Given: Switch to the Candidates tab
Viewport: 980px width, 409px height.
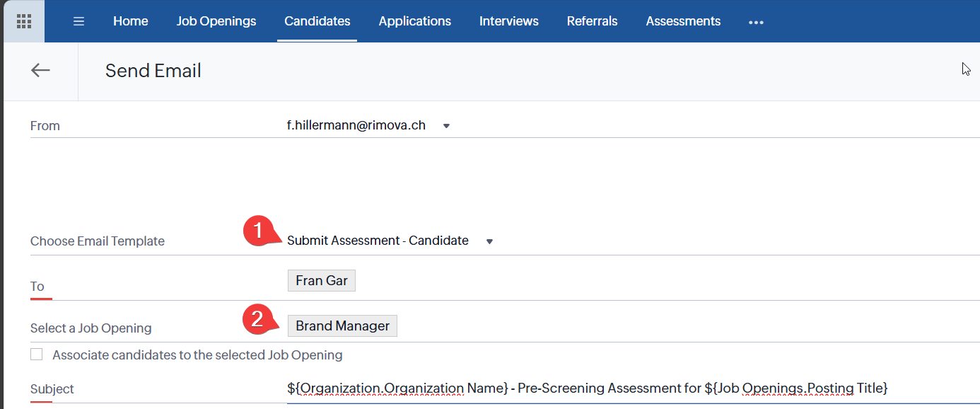Looking at the screenshot, I should [x=317, y=21].
